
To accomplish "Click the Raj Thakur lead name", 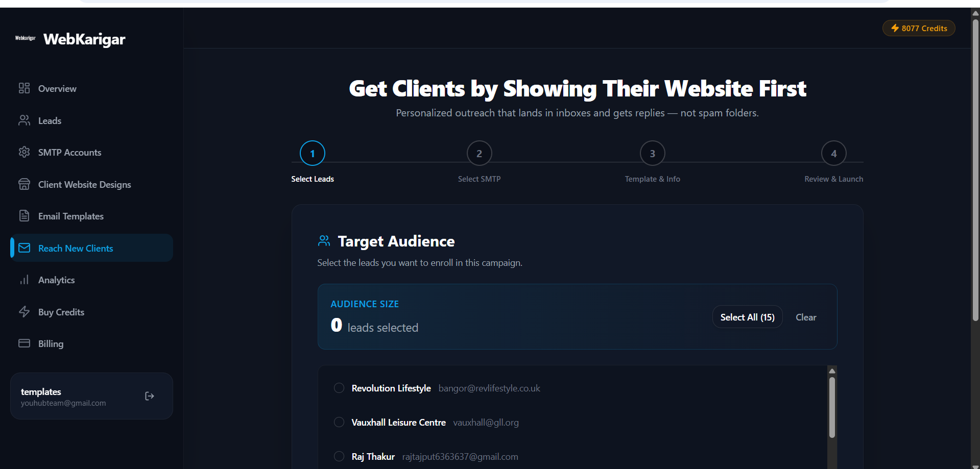I will click(x=373, y=456).
